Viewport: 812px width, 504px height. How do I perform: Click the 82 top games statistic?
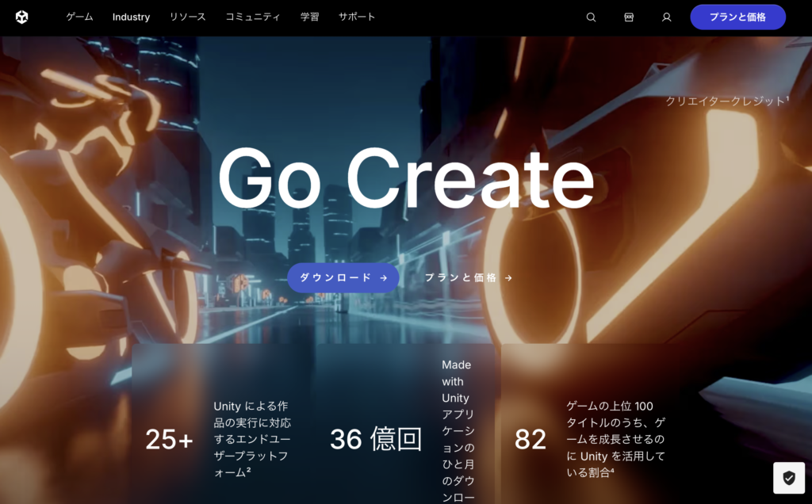pyautogui.click(x=530, y=439)
